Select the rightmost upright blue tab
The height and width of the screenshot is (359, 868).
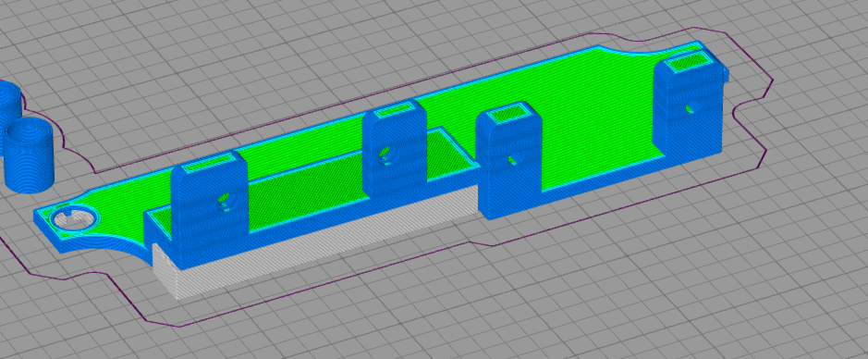[690, 105]
